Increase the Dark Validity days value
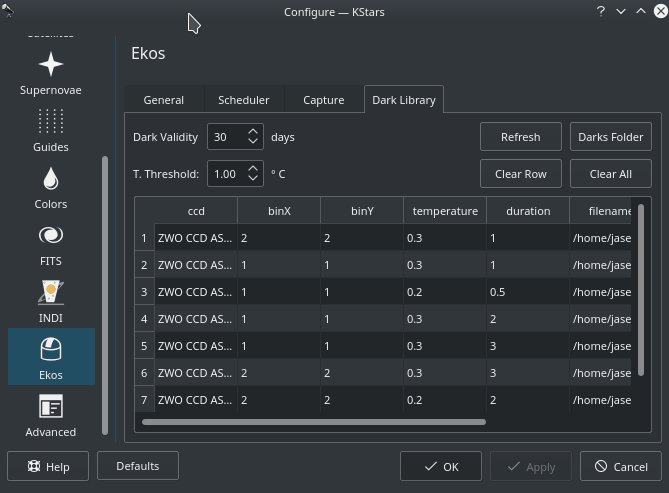669x493 pixels. point(254,131)
